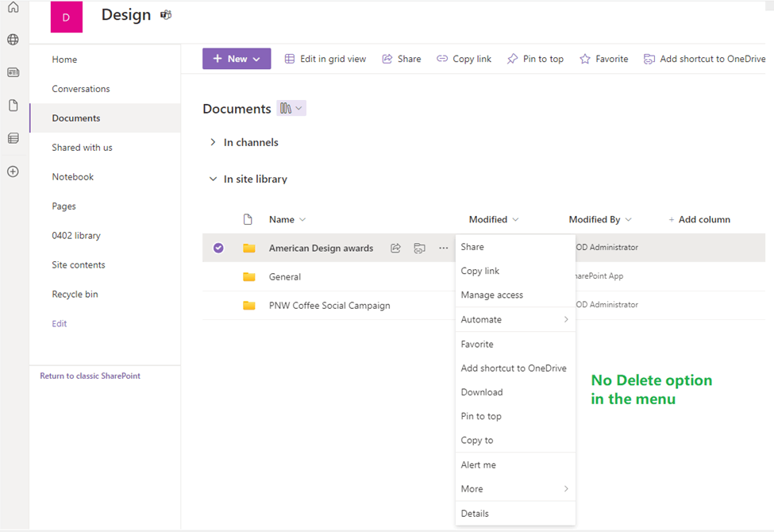This screenshot has width=774, height=532.
Task: Click the Copy link chain icon
Action: pyautogui.click(x=442, y=59)
